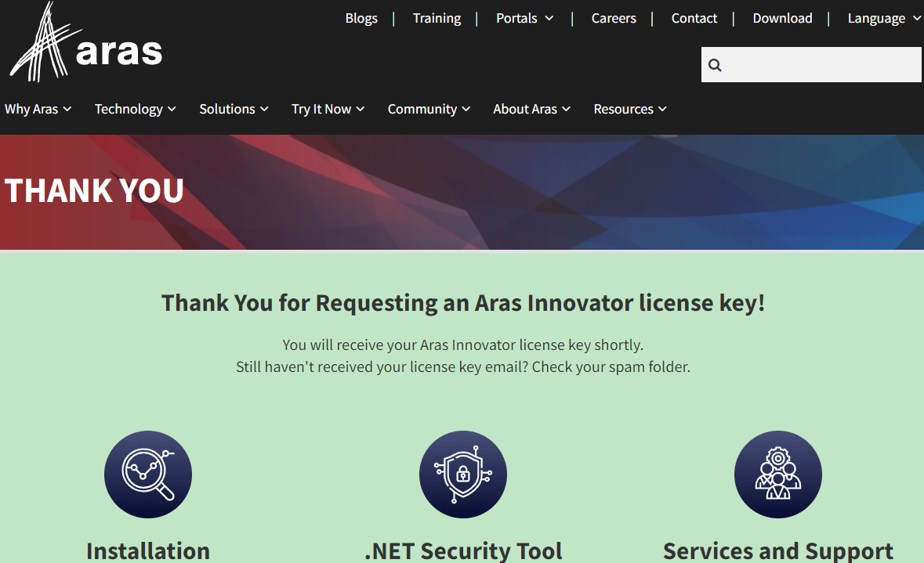
Task: Click the search magnifier icon
Action: (x=715, y=65)
